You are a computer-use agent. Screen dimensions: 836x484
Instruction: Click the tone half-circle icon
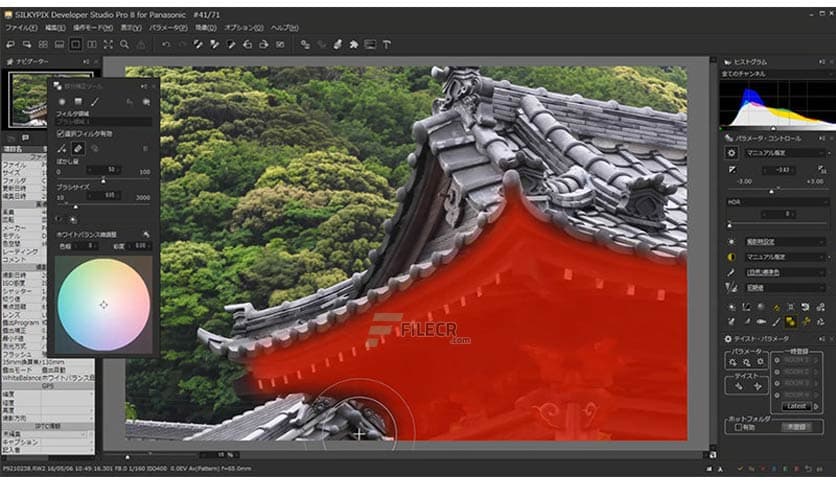coord(732,257)
